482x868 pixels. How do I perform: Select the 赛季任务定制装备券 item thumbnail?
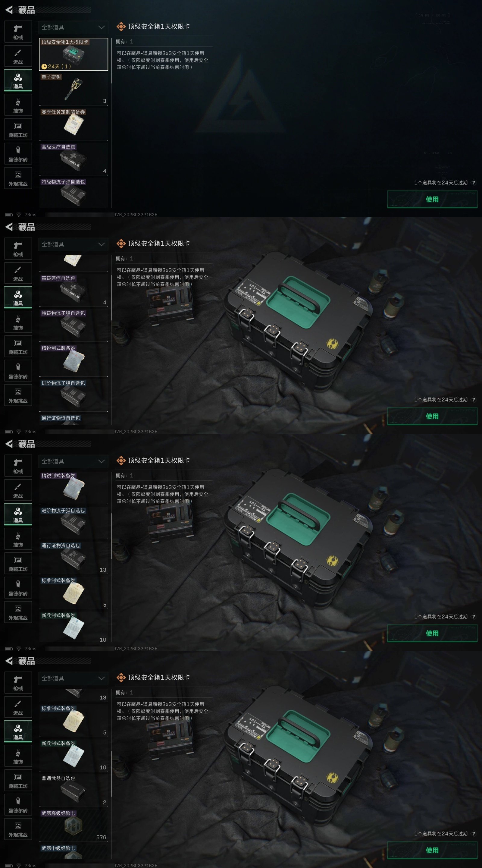74,124
